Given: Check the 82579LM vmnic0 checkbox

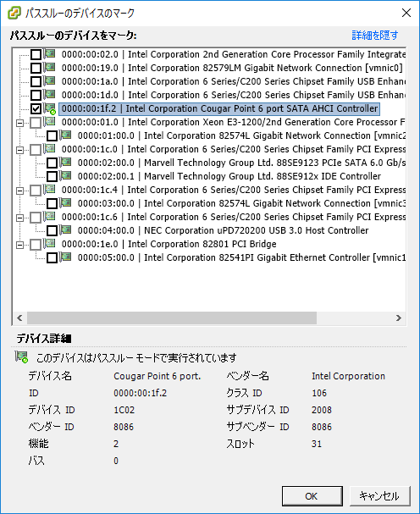Looking at the screenshot, I should coord(36,68).
